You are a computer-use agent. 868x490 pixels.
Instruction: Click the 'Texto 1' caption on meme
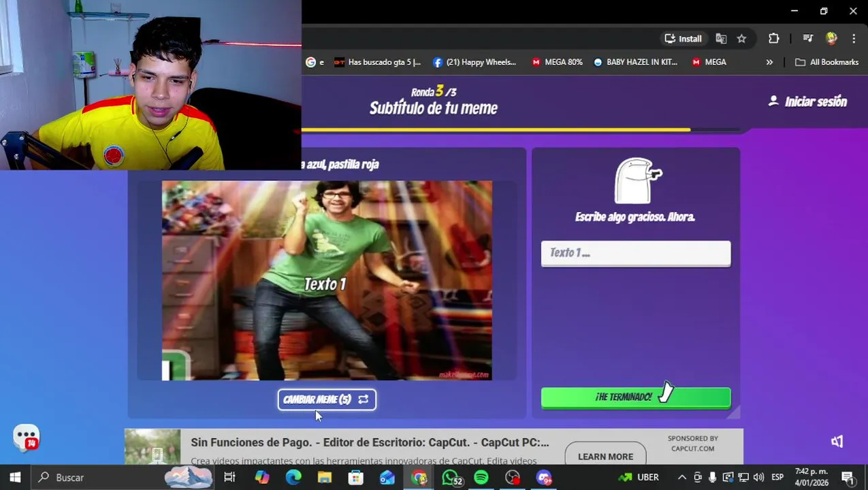tap(325, 284)
